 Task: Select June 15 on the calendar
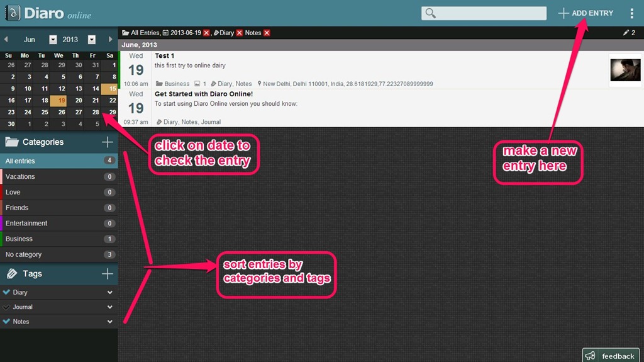pos(109,88)
